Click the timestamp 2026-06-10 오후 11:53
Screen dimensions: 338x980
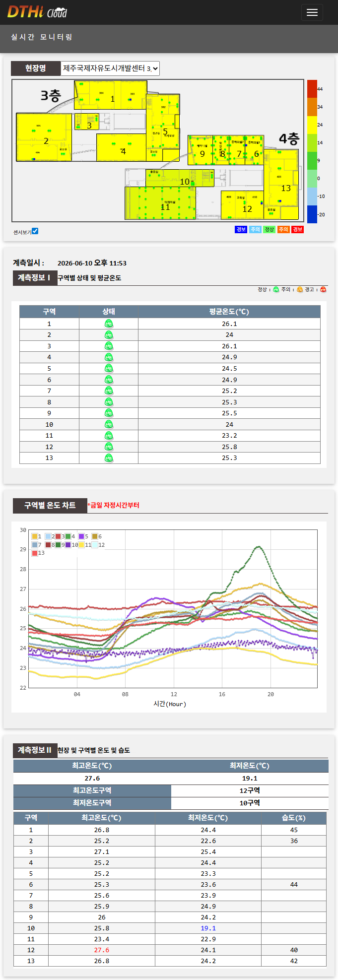click(92, 263)
